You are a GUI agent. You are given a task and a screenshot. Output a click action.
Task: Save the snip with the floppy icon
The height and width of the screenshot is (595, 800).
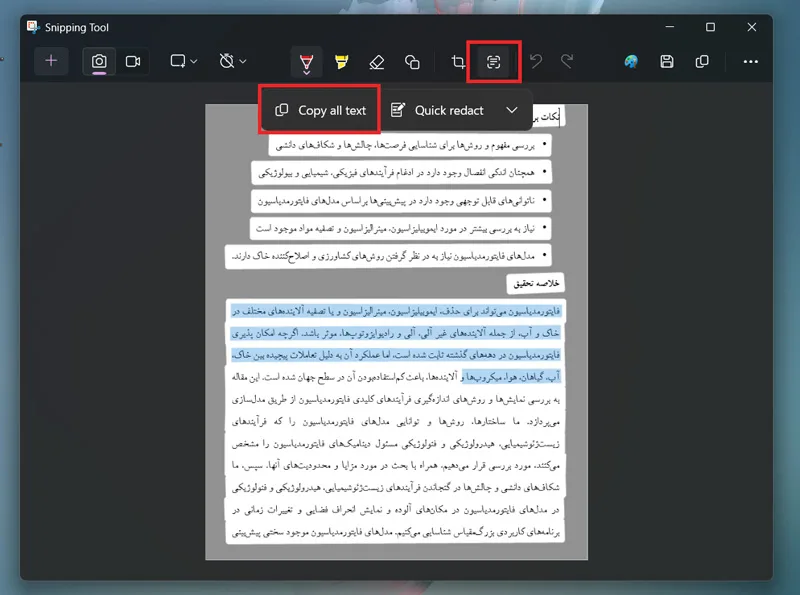[666, 62]
